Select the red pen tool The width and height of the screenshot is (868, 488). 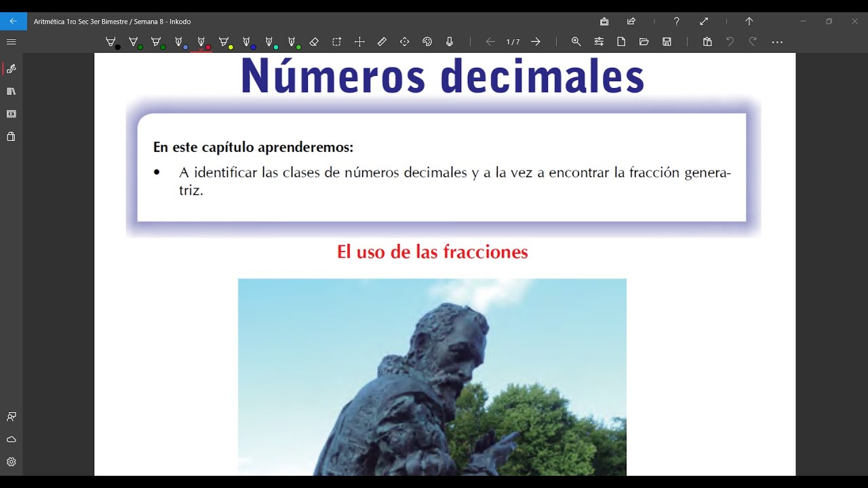(x=202, y=42)
